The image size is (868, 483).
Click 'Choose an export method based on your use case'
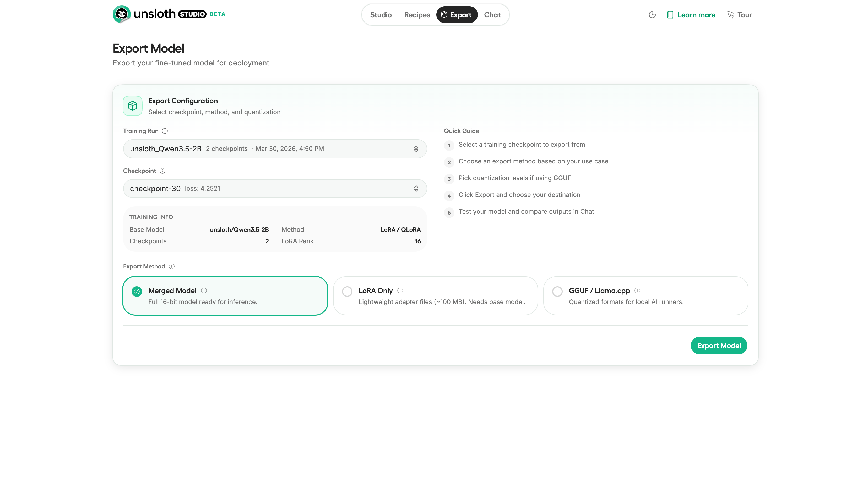click(533, 161)
